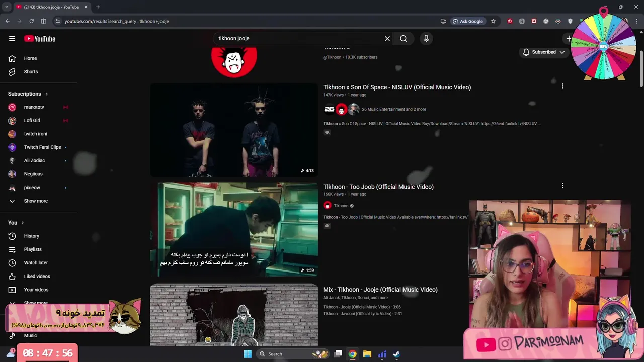Open Subscribed notification dropdown

(x=544, y=52)
